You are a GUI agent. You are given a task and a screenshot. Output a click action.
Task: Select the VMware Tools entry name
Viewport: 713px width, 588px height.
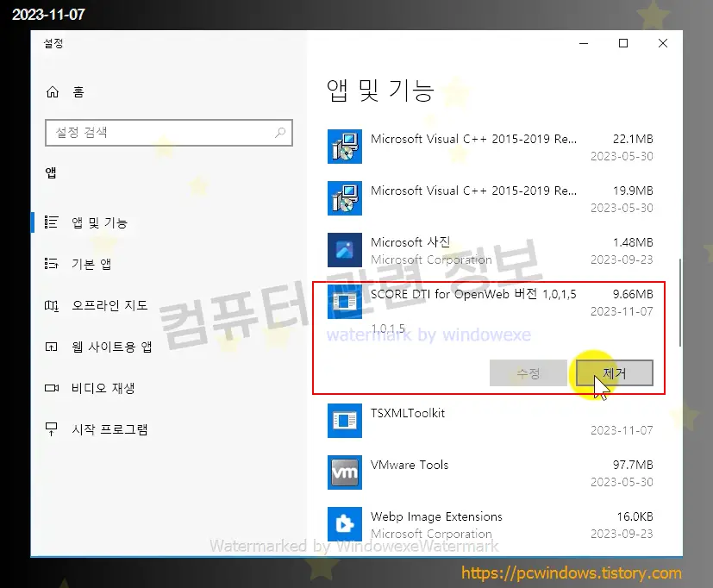[x=410, y=465]
